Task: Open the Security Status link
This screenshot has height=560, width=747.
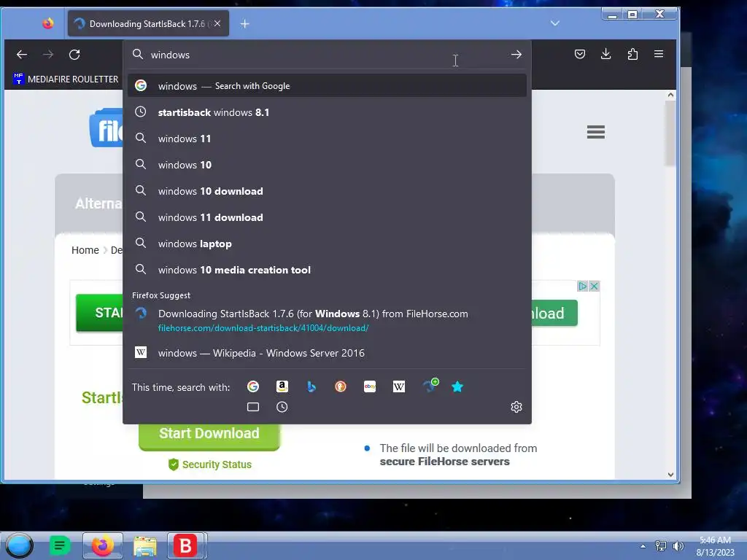Action: click(210, 464)
